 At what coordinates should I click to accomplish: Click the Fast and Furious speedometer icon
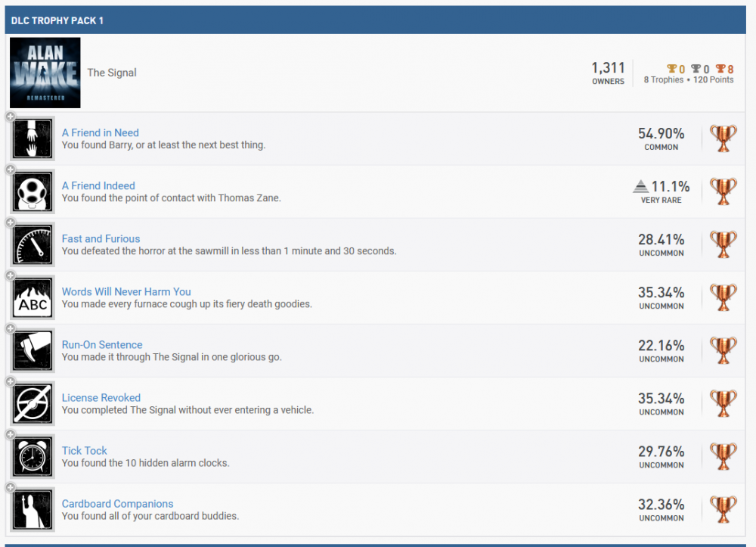(x=33, y=244)
